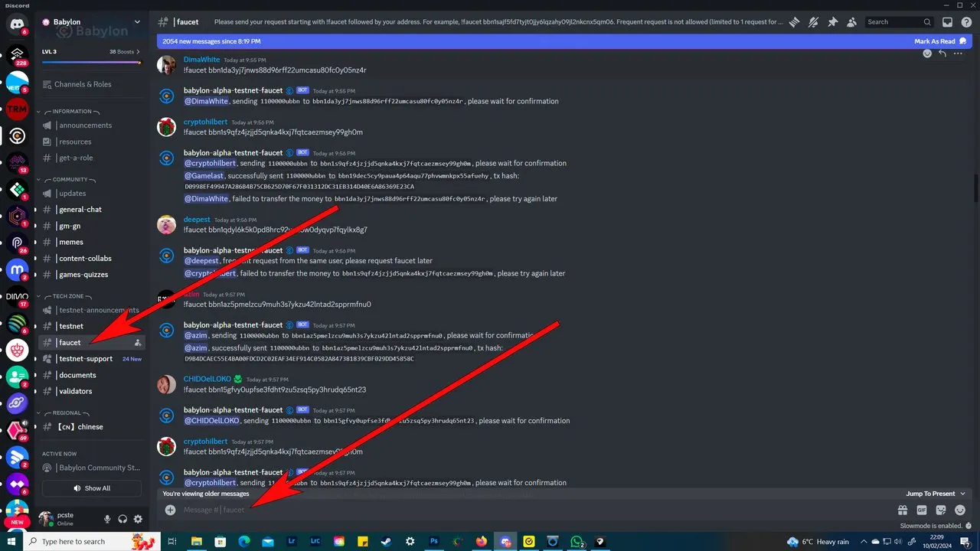Screen dimensions: 980x551
Task: Go to the resources channel
Action: 92,142
